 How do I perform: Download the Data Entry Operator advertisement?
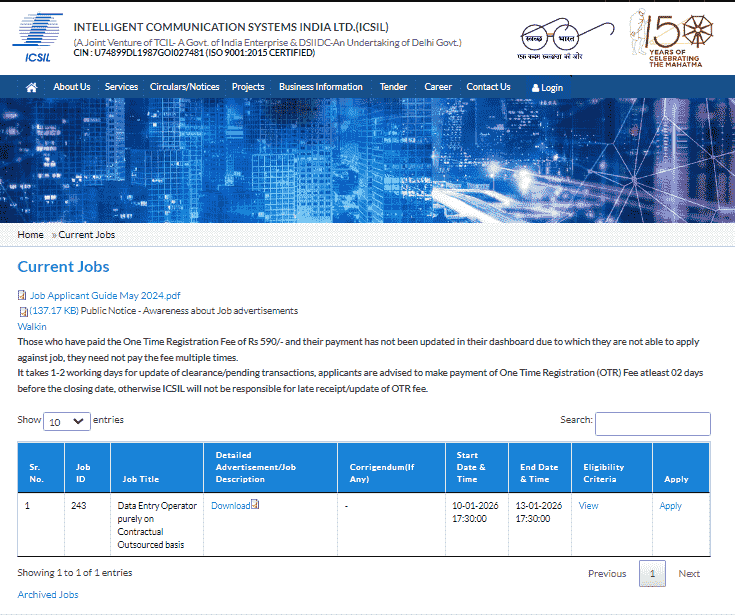pos(231,506)
